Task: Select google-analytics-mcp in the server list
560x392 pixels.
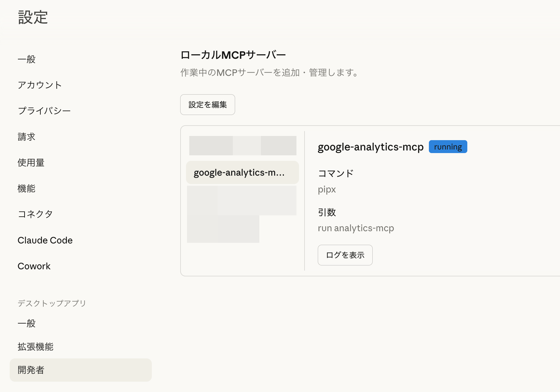Action: point(242,172)
